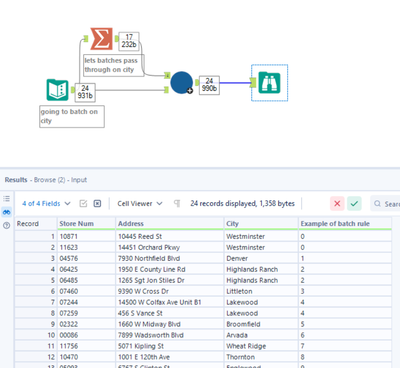Open results help question mark icon

tap(6, 225)
